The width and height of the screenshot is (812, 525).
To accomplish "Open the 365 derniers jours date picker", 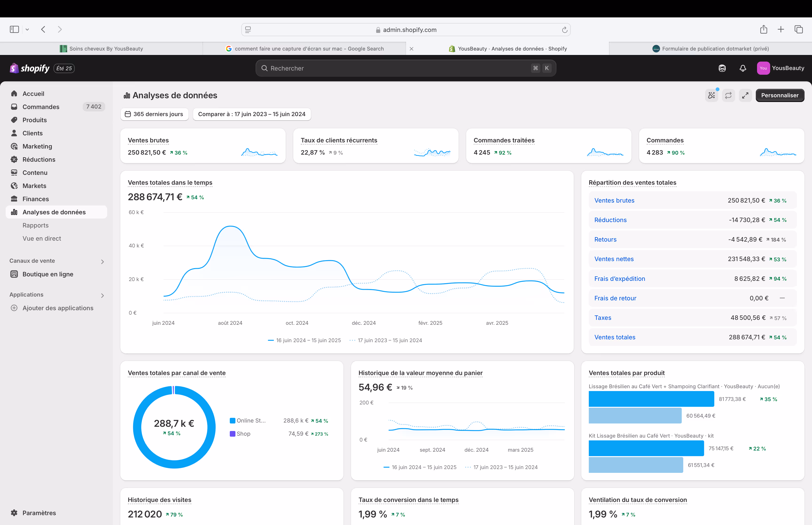I will (154, 114).
